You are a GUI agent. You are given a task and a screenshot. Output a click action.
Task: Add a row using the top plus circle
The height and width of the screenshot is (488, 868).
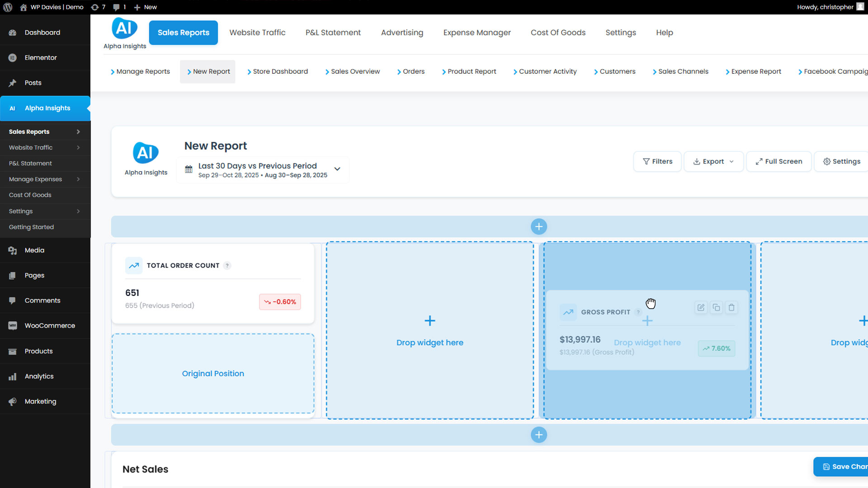(x=538, y=226)
